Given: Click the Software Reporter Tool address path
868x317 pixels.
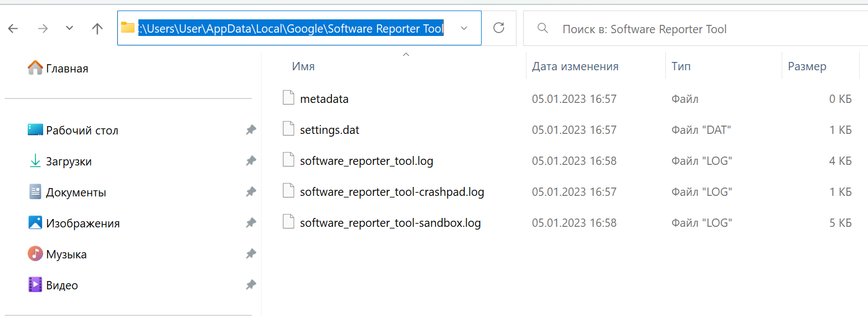Looking at the screenshot, I should click(291, 28).
